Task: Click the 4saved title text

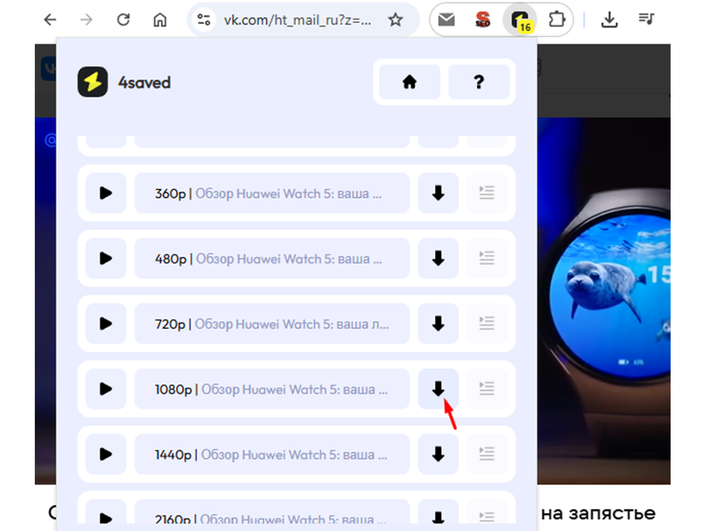Action: coord(144,82)
